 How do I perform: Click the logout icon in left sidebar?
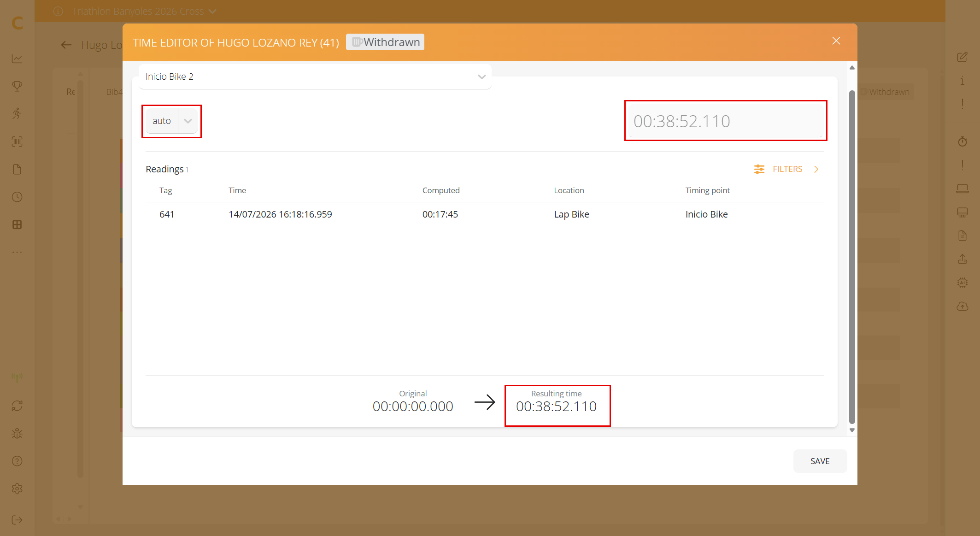(x=17, y=520)
